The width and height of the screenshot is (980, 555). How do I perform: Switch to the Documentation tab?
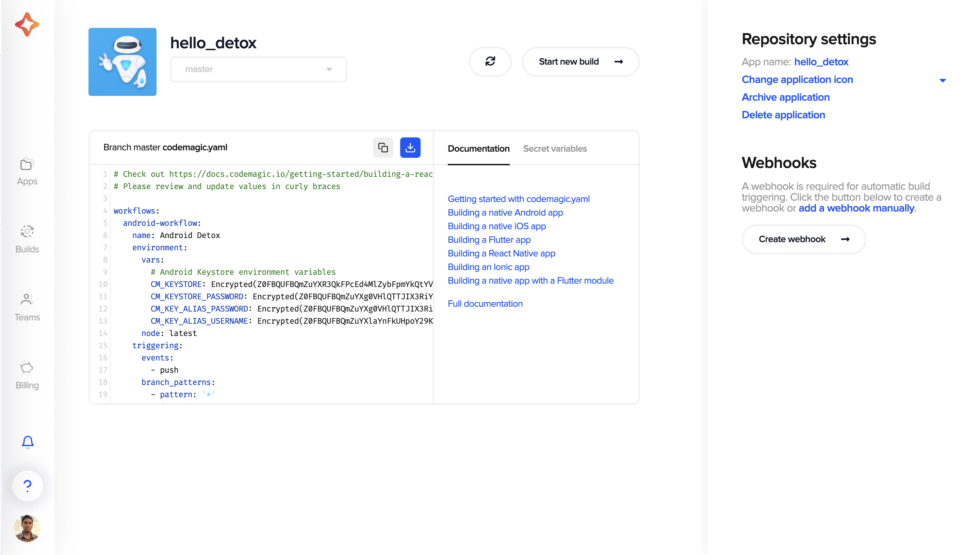coord(478,149)
